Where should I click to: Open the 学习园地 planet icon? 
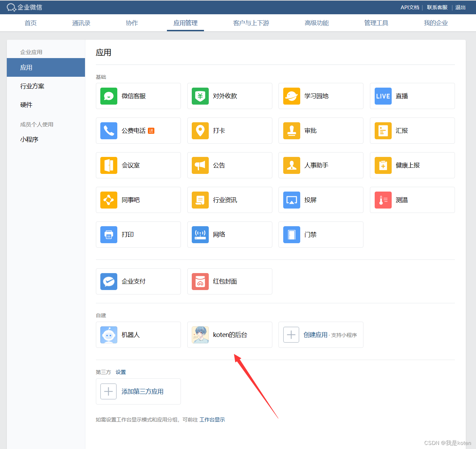pos(292,96)
